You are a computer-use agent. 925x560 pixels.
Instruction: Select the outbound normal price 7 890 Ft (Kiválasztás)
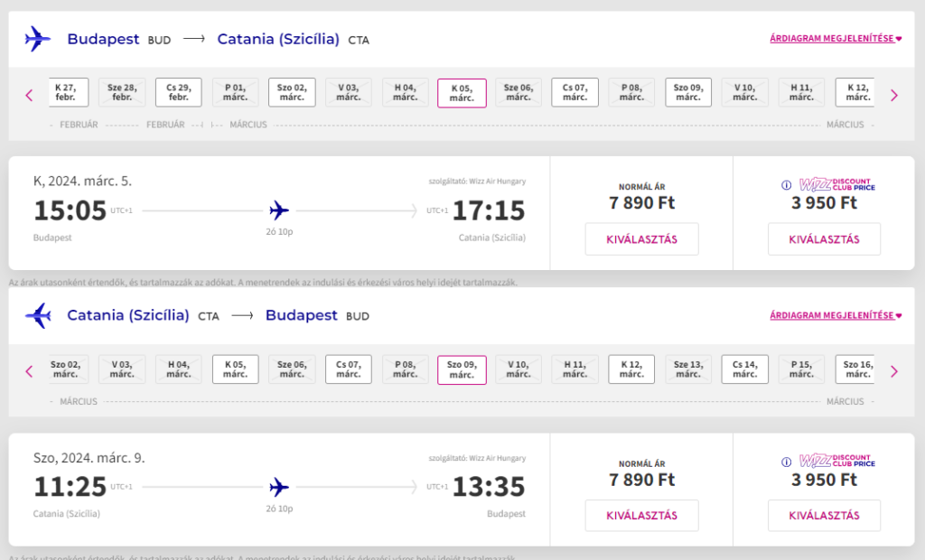click(642, 239)
